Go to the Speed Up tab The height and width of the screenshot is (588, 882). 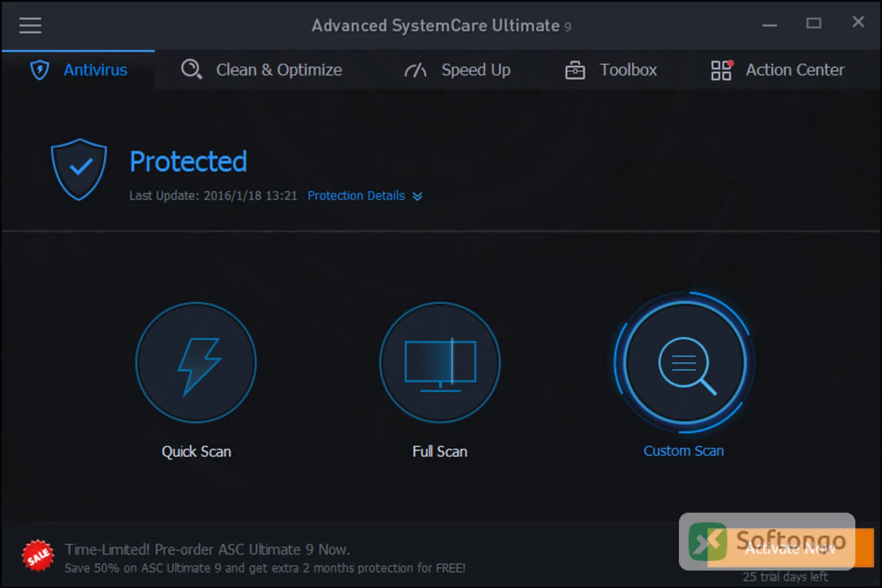coord(458,70)
